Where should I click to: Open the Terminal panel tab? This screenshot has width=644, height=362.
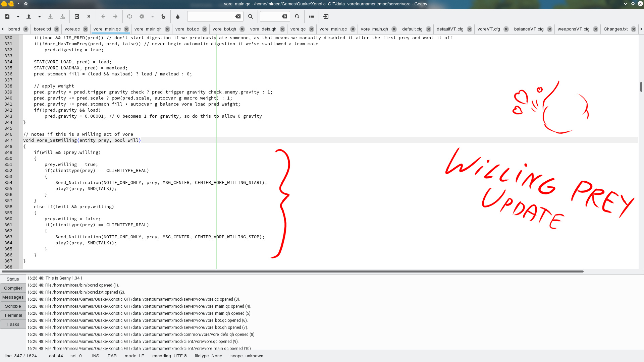tap(13, 315)
